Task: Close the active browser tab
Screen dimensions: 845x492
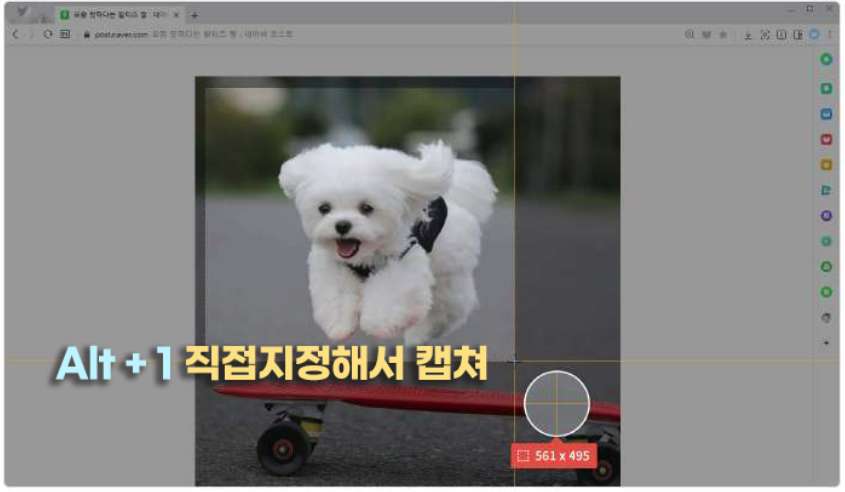Action: (176, 15)
